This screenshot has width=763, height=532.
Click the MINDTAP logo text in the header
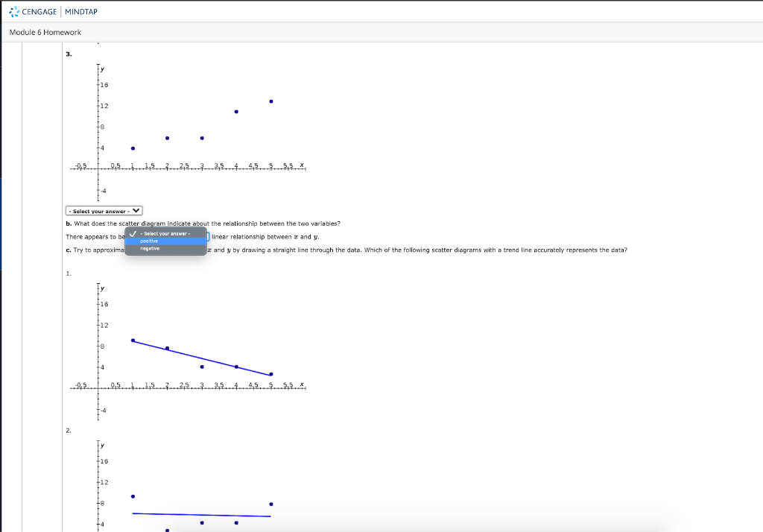[x=80, y=10]
